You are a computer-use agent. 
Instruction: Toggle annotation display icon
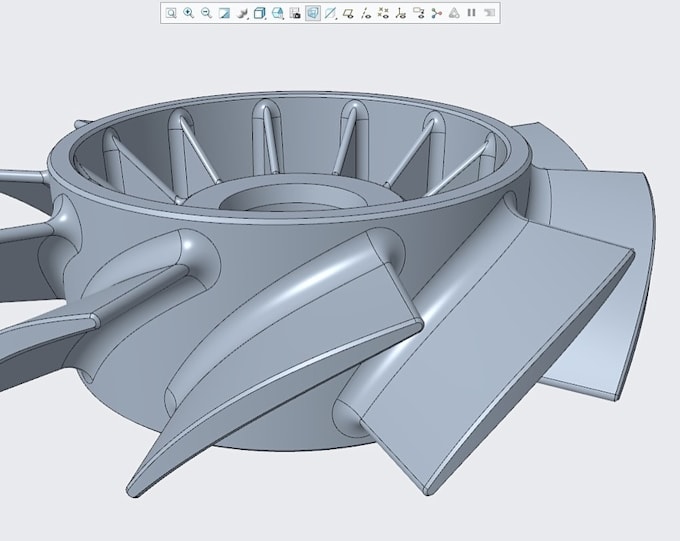point(419,13)
